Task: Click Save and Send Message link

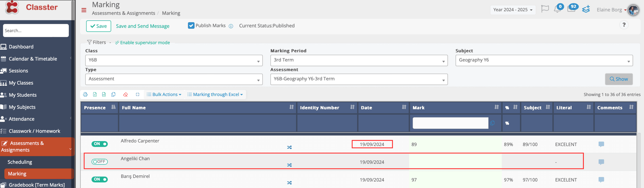Action: pos(142,26)
